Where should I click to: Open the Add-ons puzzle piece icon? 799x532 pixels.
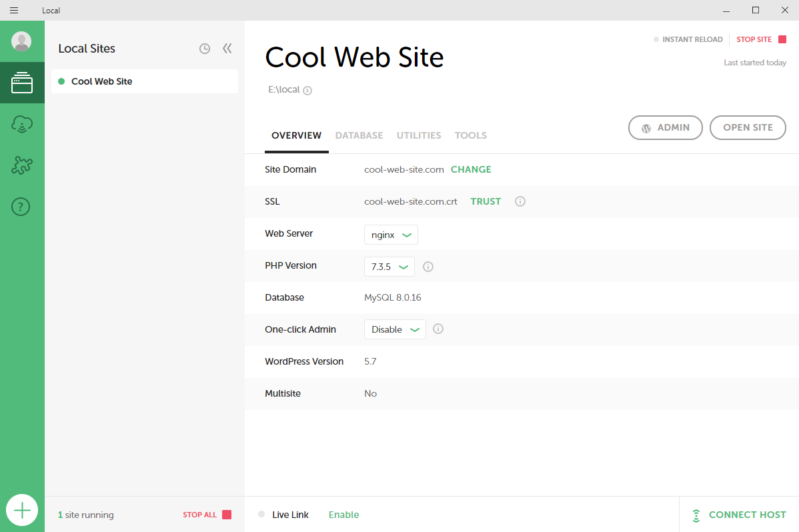[22, 165]
